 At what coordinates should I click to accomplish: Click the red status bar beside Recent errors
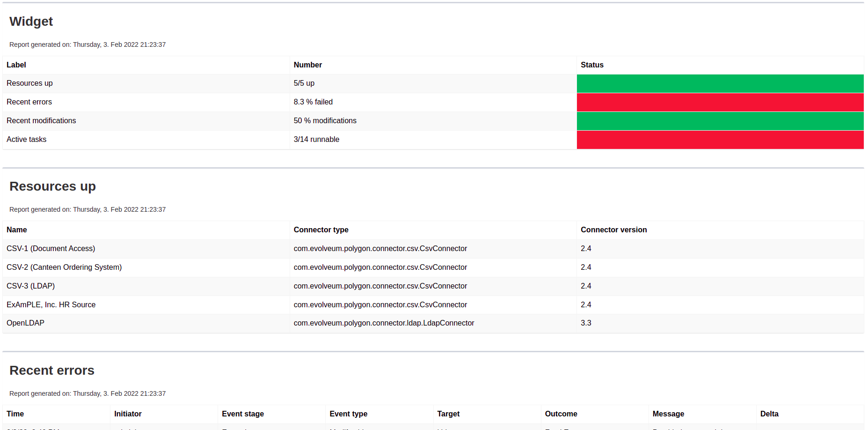pos(720,102)
